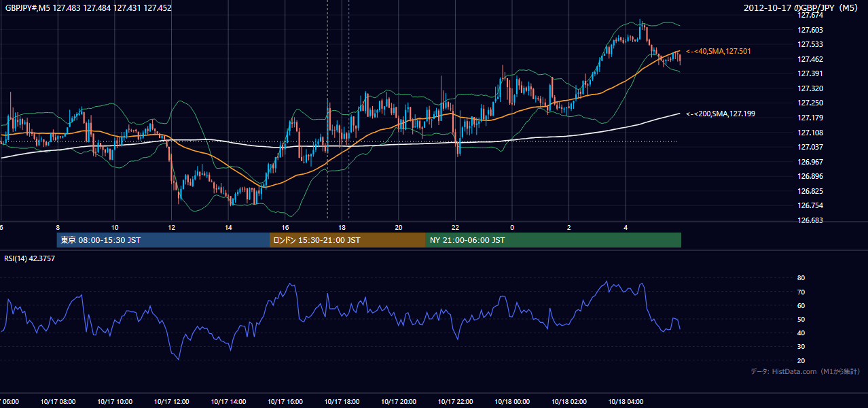Click the 10/17 10:00 date label
The image size is (868, 408).
[115, 403]
